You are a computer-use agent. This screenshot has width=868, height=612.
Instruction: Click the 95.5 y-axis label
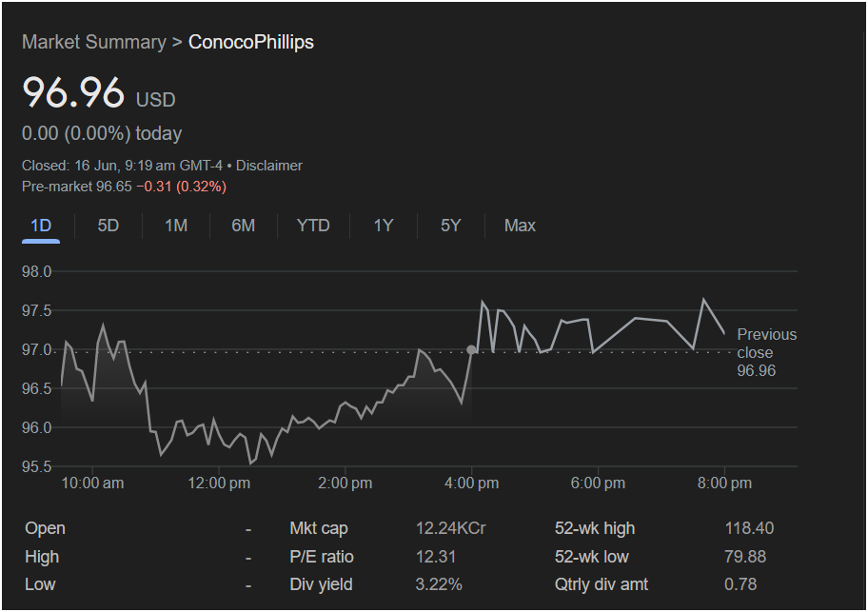tap(36, 466)
